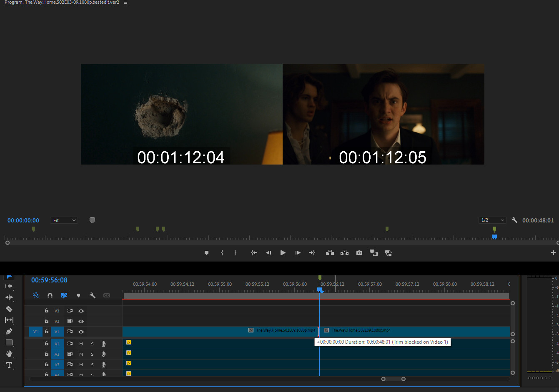Step back one frame
Viewport: 559px width, 392px height.
(268, 253)
